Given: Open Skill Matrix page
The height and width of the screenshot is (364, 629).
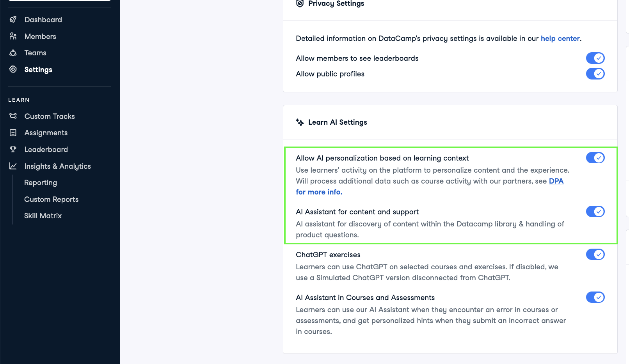Looking at the screenshot, I should click(43, 216).
